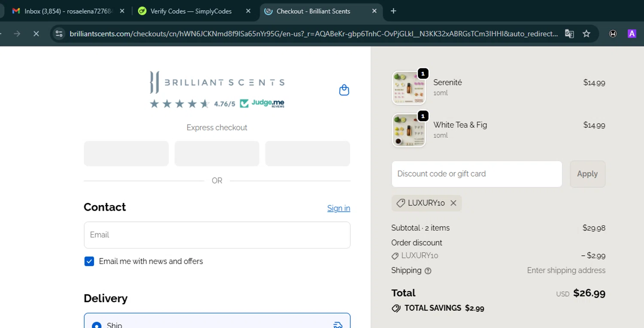Focus the Email input field
The image size is (644, 328).
pyautogui.click(x=217, y=235)
